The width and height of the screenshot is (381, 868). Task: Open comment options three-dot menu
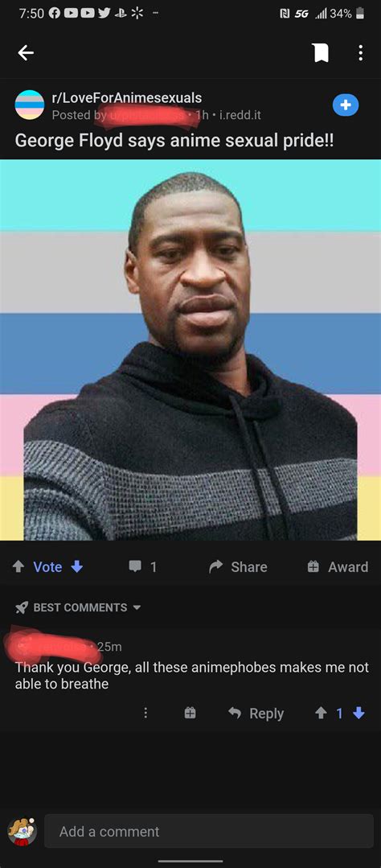145,714
